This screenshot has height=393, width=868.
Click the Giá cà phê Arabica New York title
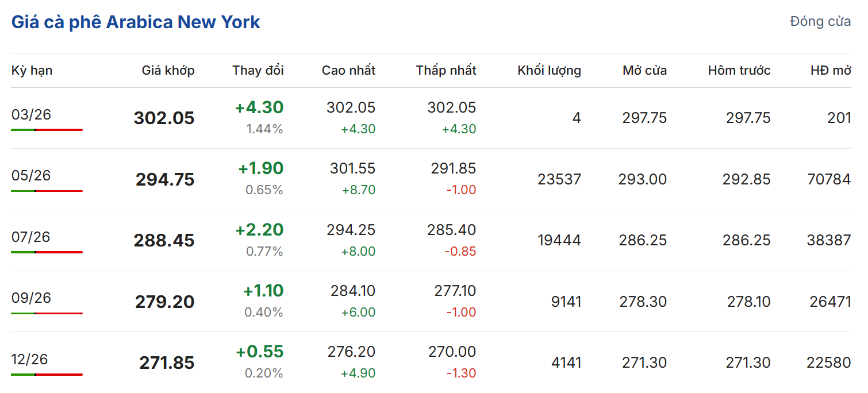136,22
